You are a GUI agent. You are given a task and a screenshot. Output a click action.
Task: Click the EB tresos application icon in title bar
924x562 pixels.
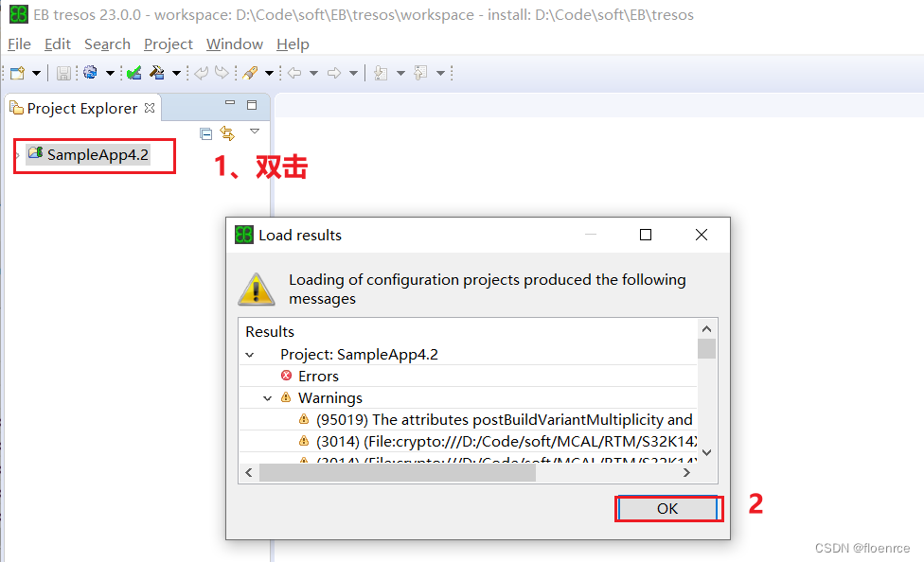pos(19,15)
